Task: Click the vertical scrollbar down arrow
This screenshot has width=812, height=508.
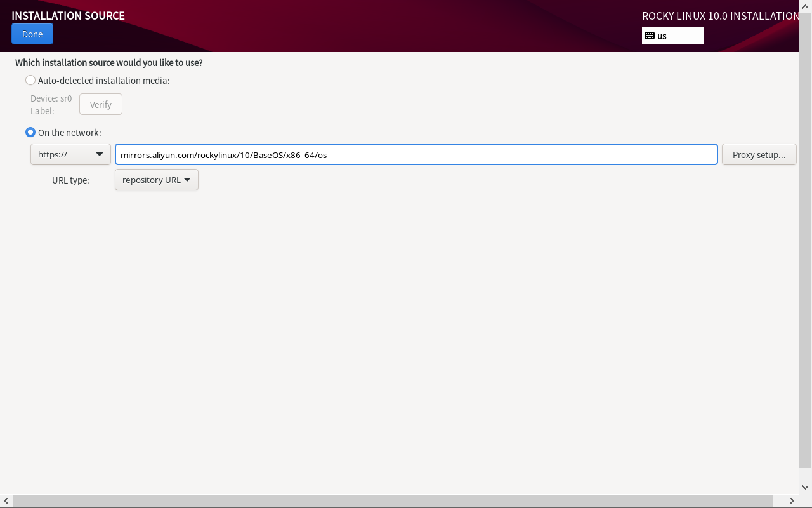Action: 806,488
